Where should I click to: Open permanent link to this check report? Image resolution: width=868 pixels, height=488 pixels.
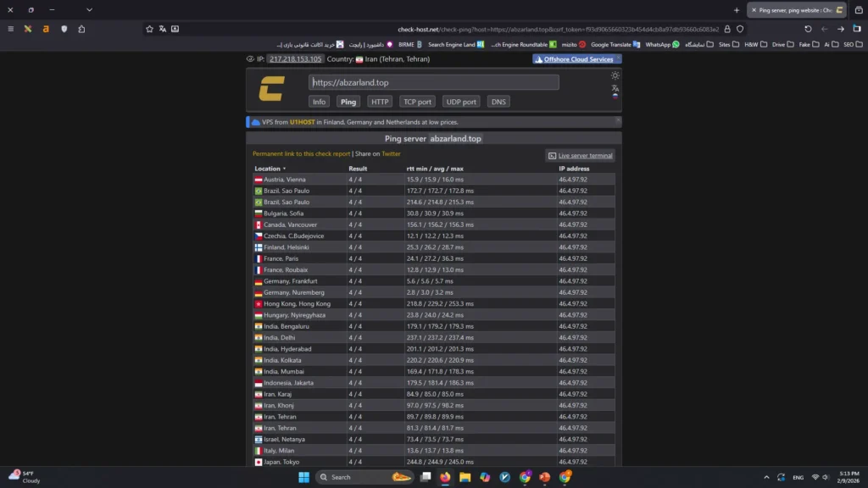click(x=301, y=154)
